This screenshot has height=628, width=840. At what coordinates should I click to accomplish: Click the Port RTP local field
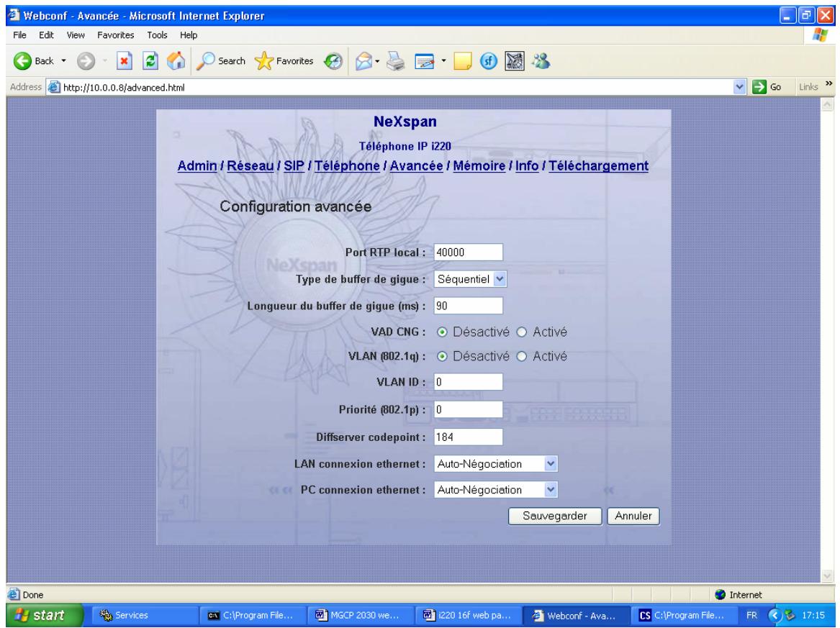(468, 252)
